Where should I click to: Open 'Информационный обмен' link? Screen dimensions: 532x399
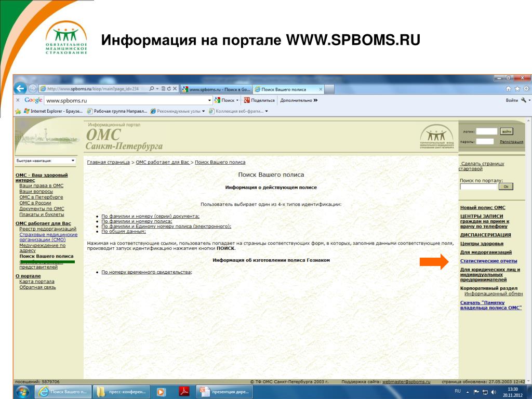coord(494,294)
